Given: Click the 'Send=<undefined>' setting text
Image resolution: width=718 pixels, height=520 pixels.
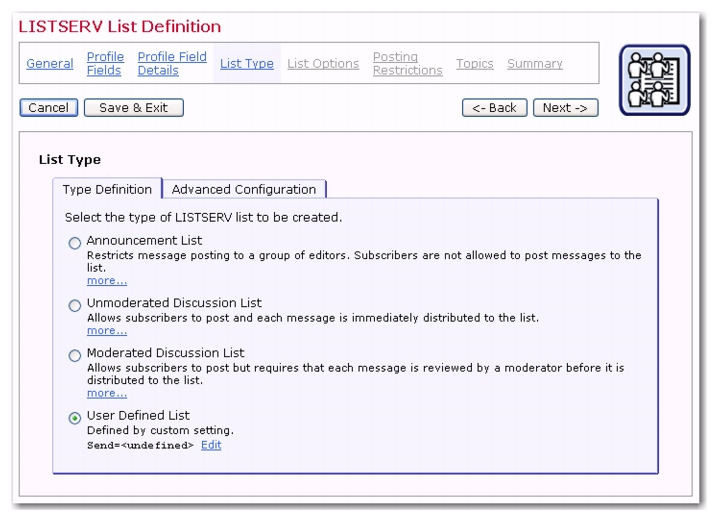Looking at the screenshot, I should (140, 445).
